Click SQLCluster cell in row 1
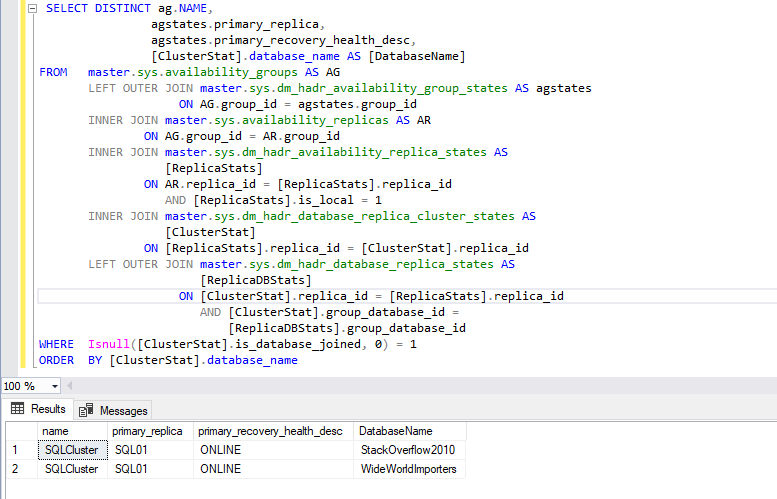 click(x=72, y=450)
